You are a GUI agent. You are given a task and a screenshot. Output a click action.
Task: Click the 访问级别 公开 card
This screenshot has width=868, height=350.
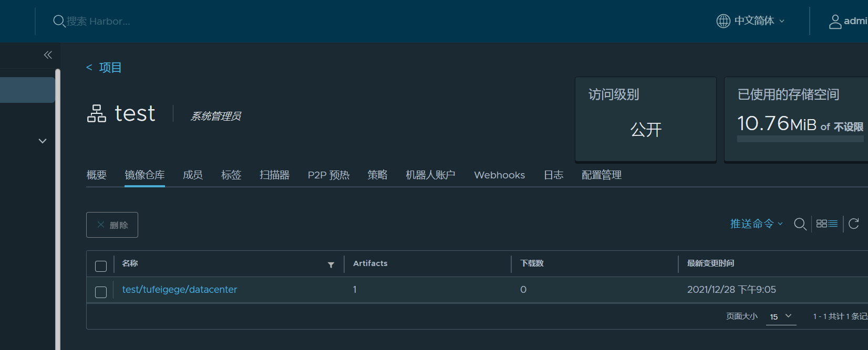click(x=646, y=119)
